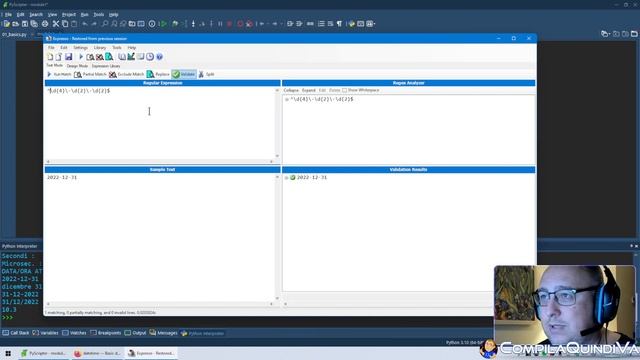Viewport: 640px width, 360px height.
Task: Open the Expresso File menu
Action: pos(51,48)
